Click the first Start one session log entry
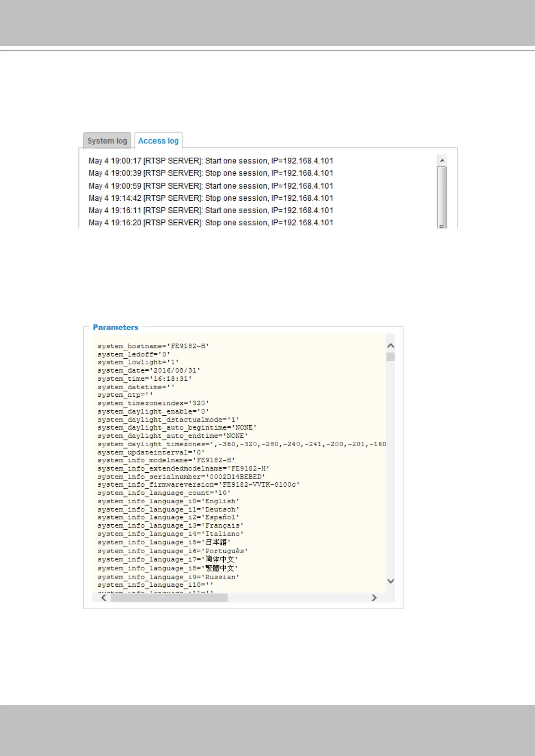535x756 pixels. (x=211, y=161)
